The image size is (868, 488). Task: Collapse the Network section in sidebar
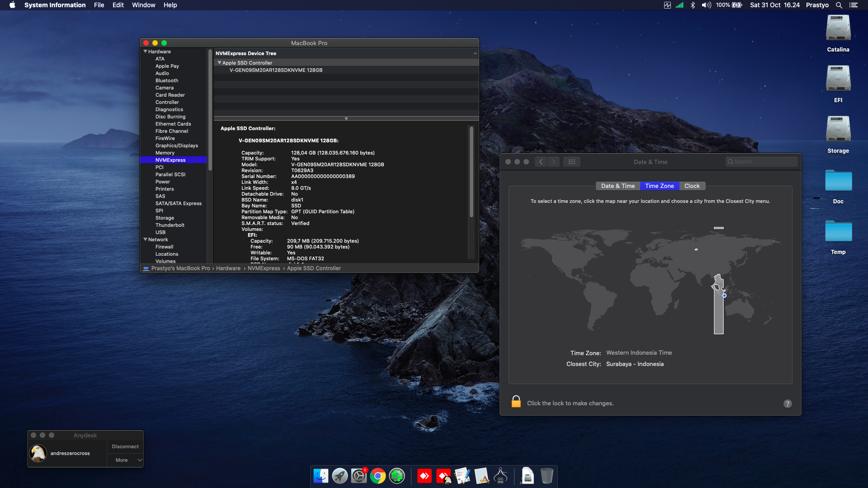(146, 239)
